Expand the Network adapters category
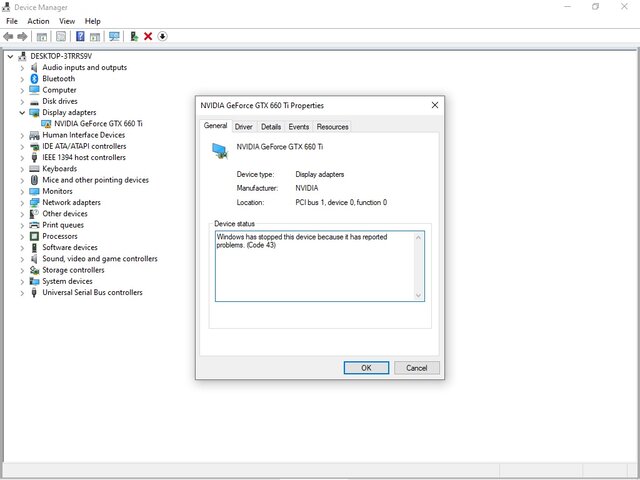The height and width of the screenshot is (480, 640). [22, 203]
